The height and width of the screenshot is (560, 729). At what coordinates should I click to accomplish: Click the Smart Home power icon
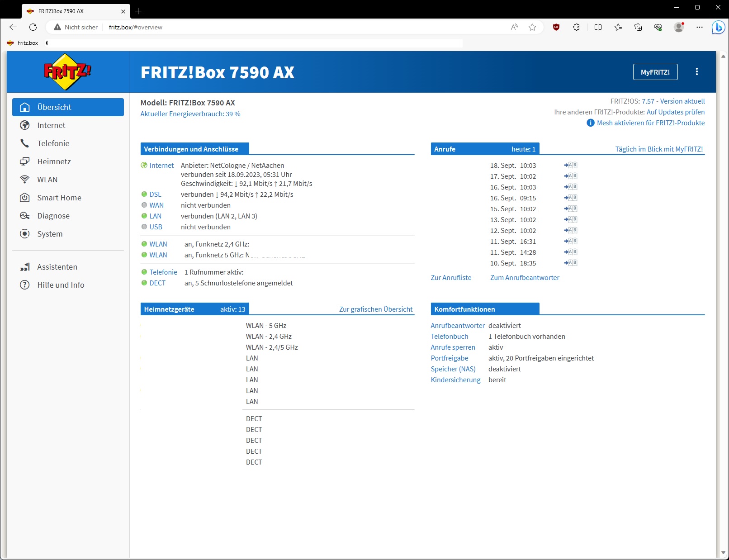point(25,198)
